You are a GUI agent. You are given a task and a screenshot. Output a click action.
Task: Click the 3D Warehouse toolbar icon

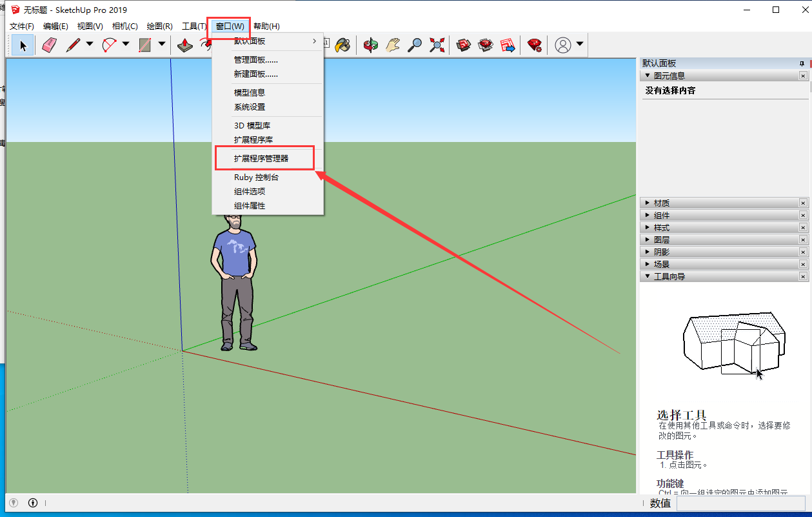click(x=463, y=45)
